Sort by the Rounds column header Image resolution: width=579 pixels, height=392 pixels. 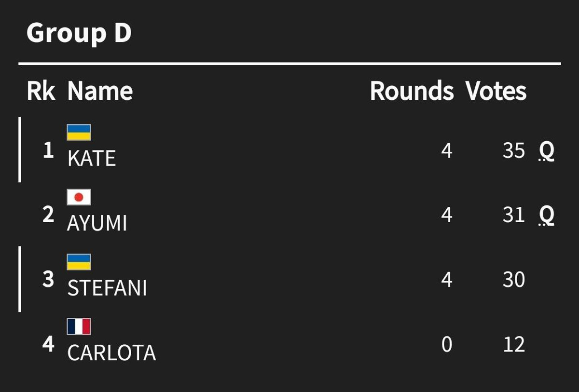point(412,91)
